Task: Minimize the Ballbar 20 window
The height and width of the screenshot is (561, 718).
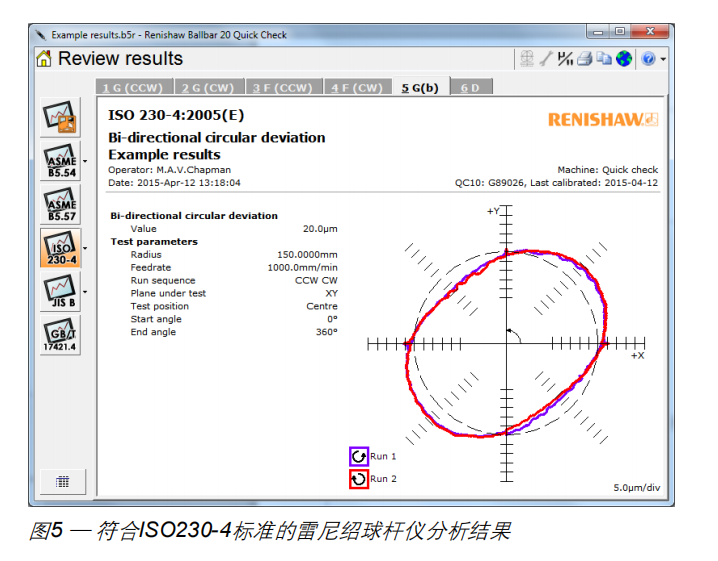Action: (598, 31)
